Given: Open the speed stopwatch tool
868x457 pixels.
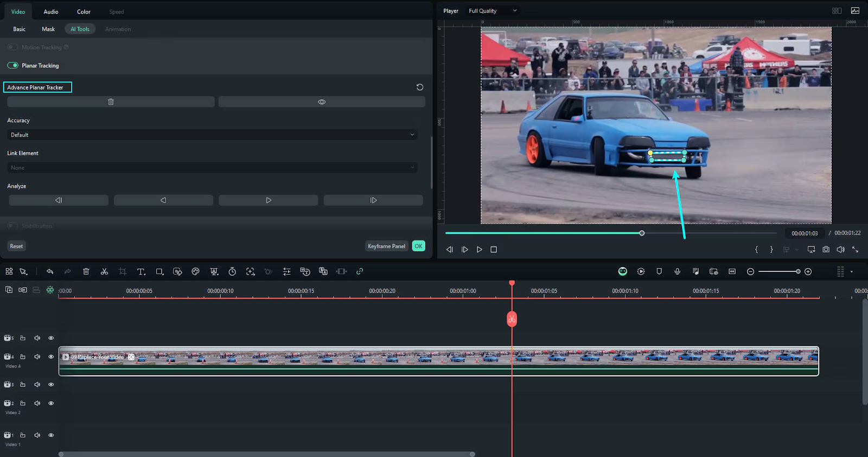Looking at the screenshot, I should click(232, 271).
